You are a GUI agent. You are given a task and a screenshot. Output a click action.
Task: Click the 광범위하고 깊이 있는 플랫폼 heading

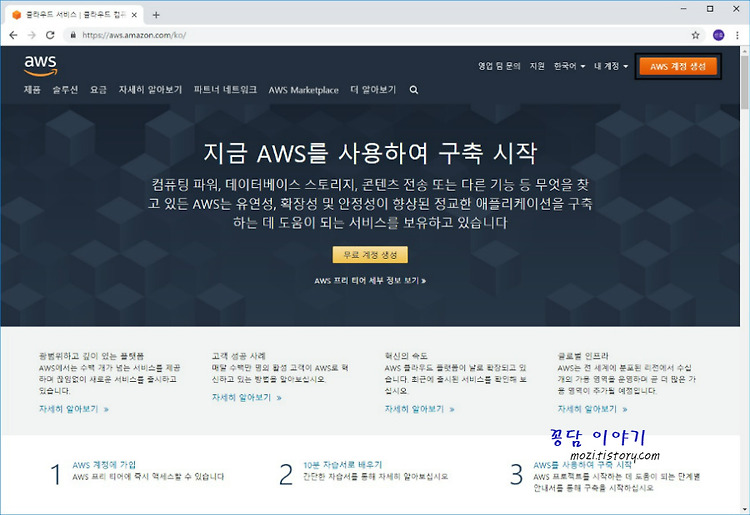tap(91, 356)
